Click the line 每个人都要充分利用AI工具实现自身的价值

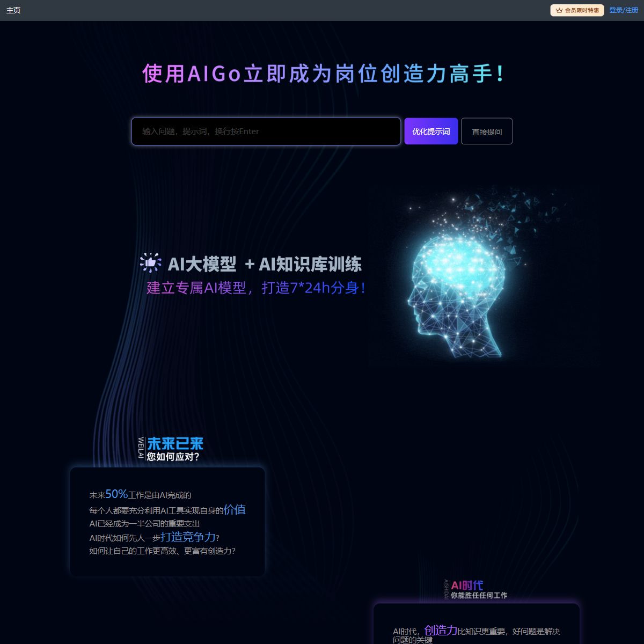click(x=167, y=509)
